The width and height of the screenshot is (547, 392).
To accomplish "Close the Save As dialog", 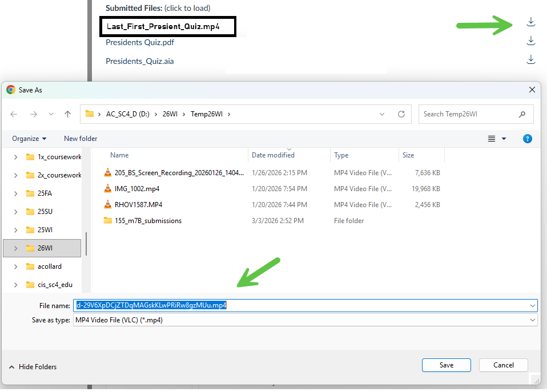I will tap(532, 90).
